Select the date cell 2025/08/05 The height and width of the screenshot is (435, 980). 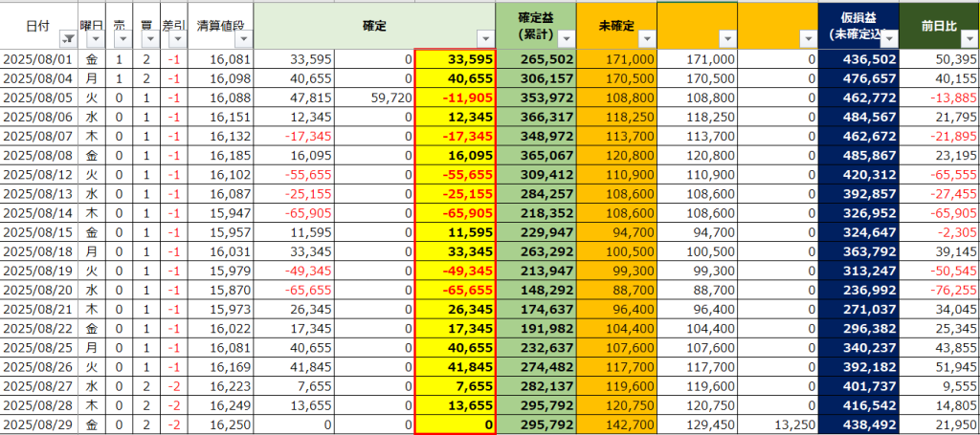[x=38, y=98]
